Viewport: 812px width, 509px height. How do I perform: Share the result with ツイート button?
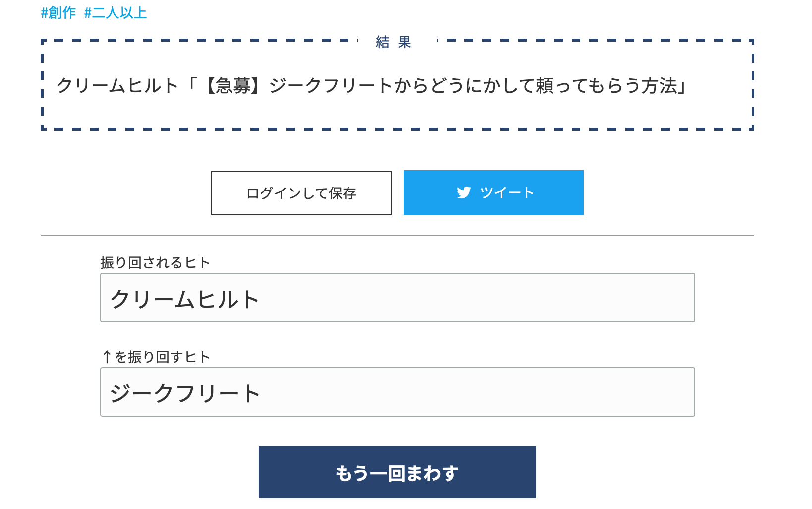(x=494, y=192)
